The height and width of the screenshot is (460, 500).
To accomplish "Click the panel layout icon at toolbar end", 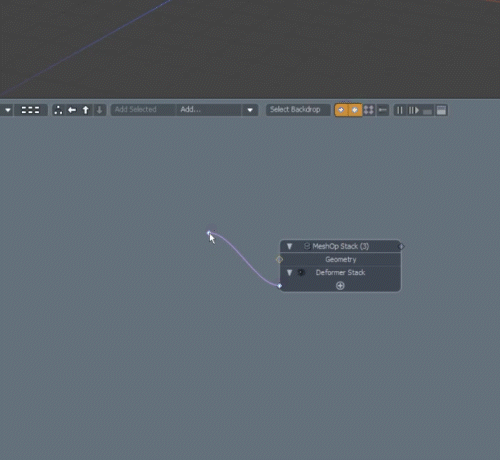I will pos(441,110).
